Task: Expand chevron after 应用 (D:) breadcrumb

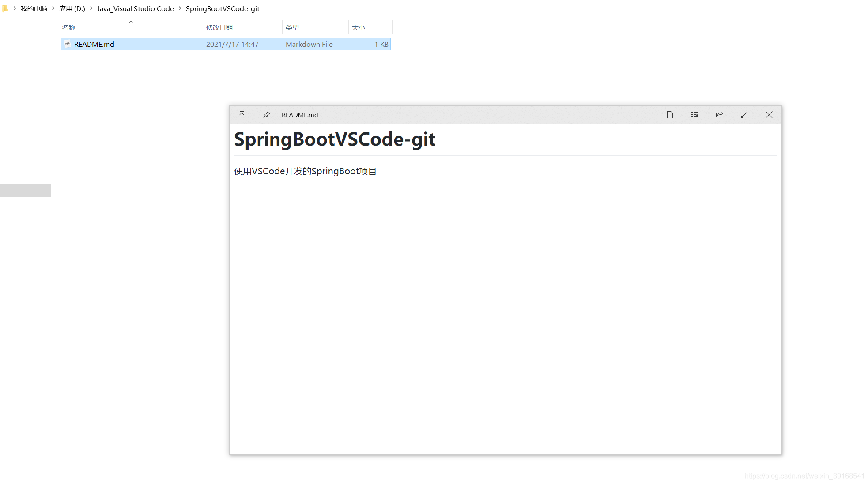Action: (x=91, y=8)
